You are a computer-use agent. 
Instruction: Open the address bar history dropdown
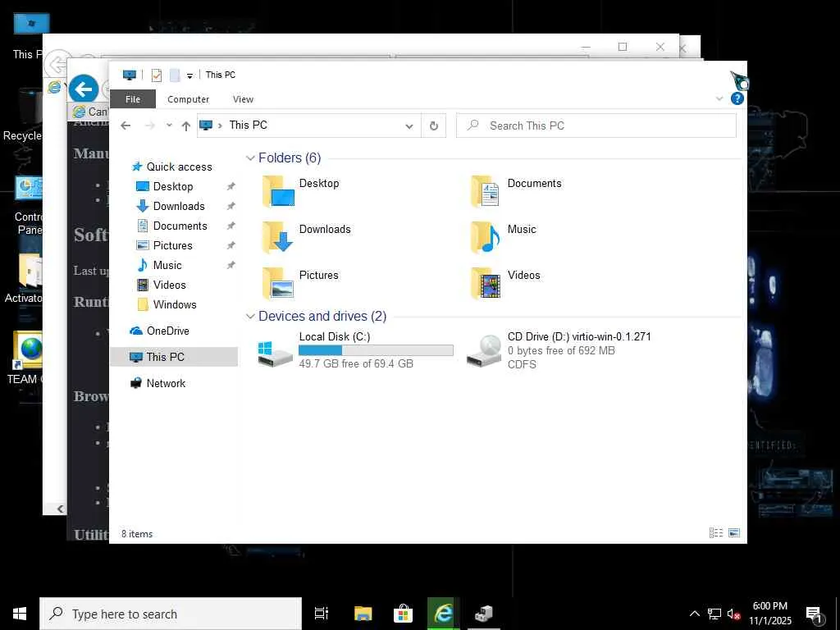[409, 126]
